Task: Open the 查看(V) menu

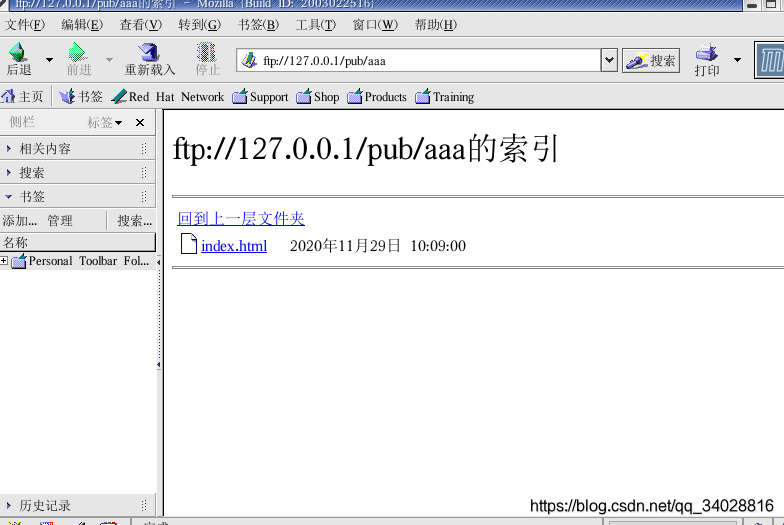Action: (140, 24)
